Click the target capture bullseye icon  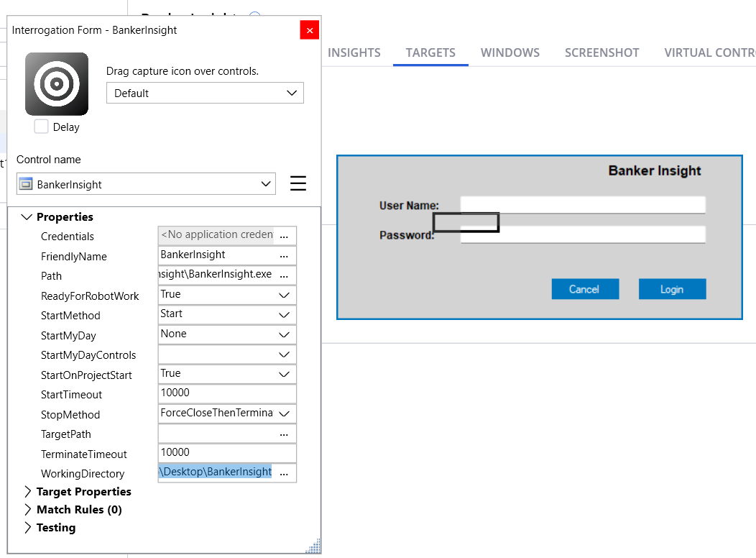[57, 84]
